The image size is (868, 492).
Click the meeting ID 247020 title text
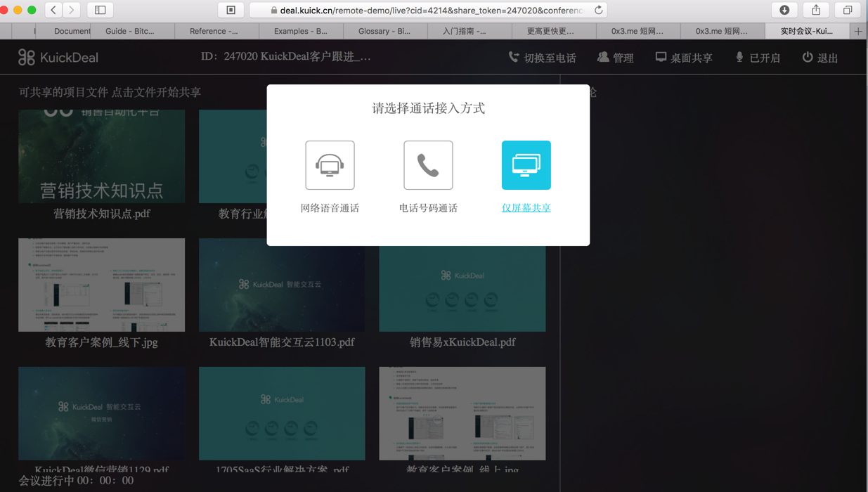pos(285,56)
